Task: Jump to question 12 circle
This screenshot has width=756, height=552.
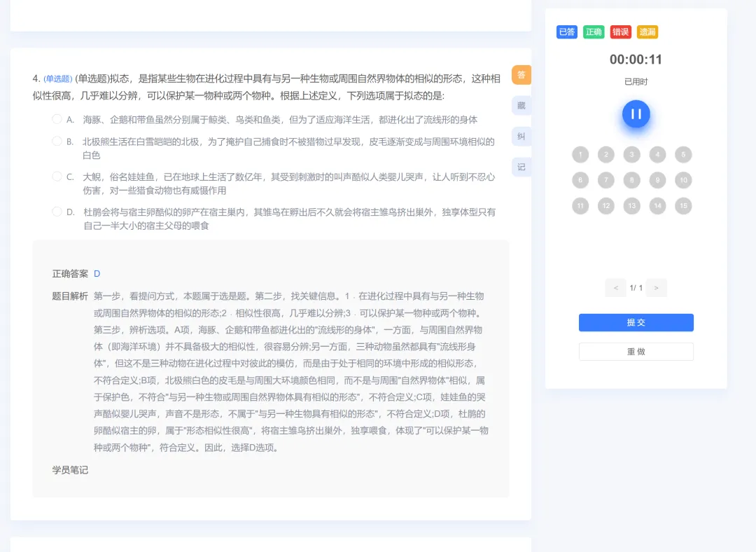Action: tap(606, 205)
